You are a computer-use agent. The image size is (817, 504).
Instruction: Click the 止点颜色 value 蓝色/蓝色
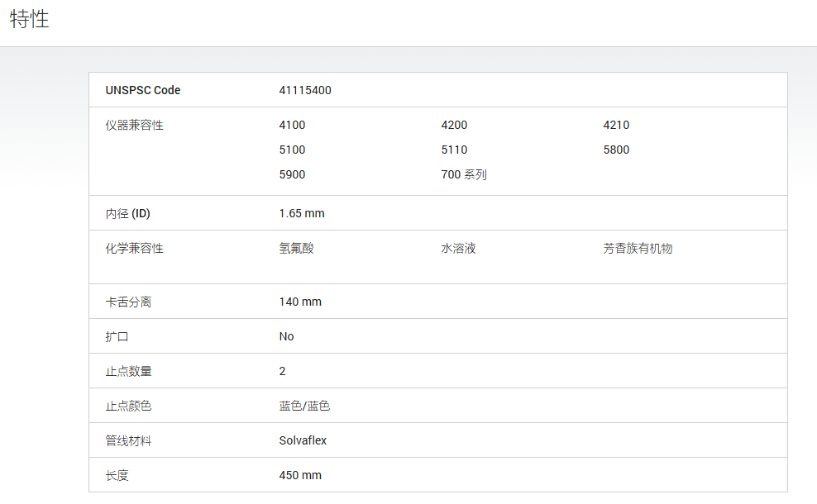pyautogui.click(x=304, y=406)
